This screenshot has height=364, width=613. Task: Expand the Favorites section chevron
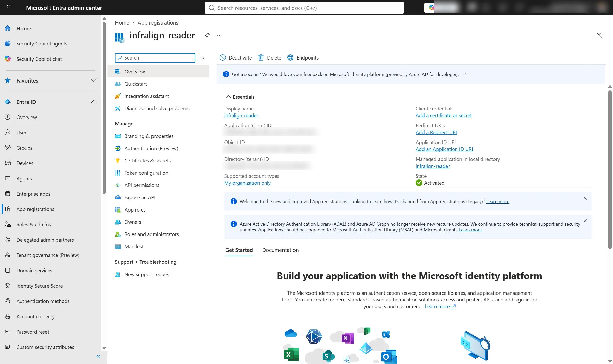[x=94, y=80]
